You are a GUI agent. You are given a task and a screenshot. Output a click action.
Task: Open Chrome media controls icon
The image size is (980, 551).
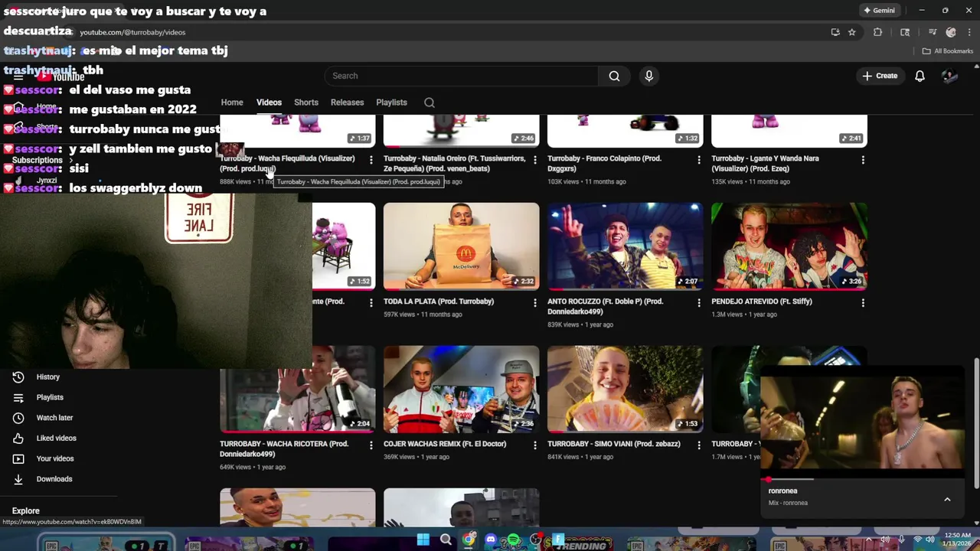pyautogui.click(x=933, y=32)
